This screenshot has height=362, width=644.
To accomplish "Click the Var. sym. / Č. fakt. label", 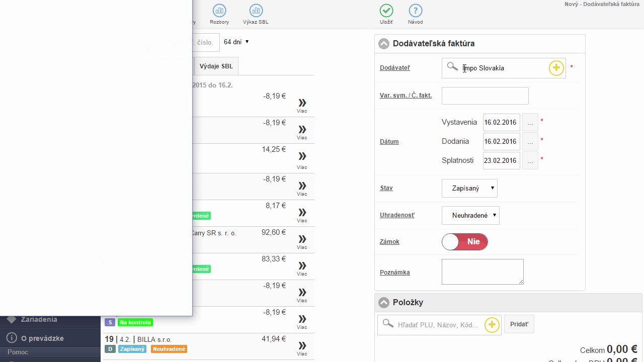I will (406, 96).
